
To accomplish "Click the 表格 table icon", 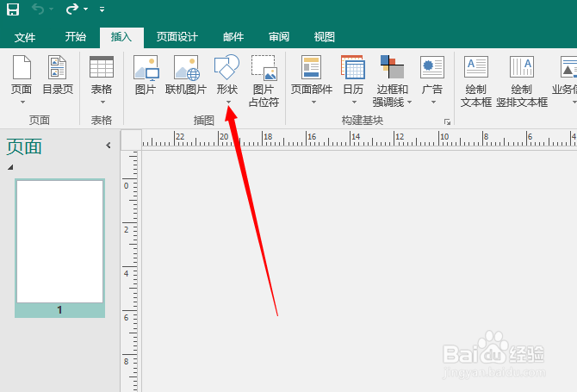I will tap(102, 67).
